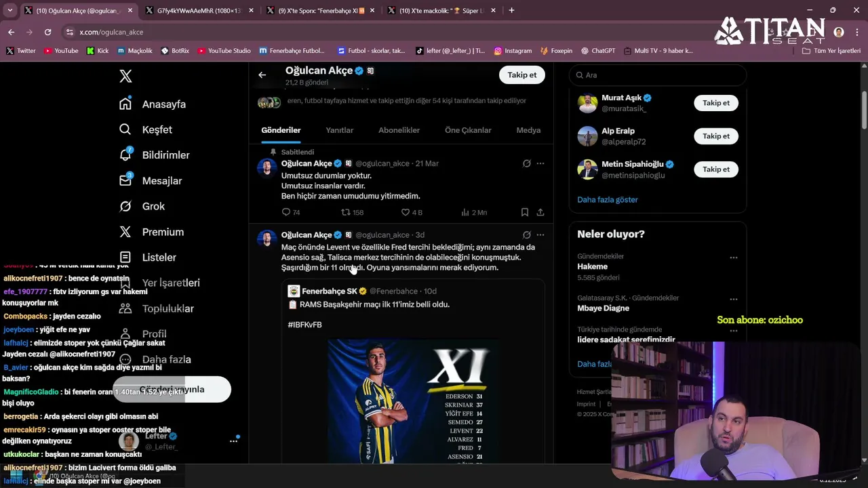Screen dimensions: 868x488
Task: Open account switcher menu for Lefter
Action: pyautogui.click(x=233, y=441)
